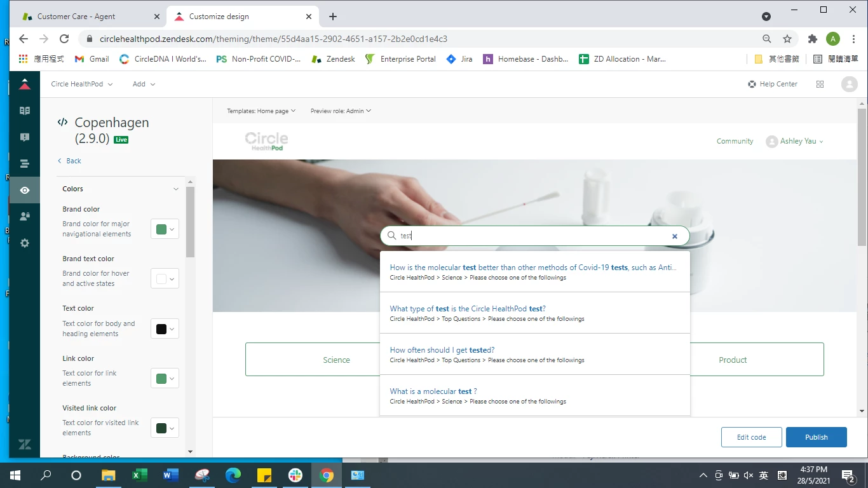This screenshot has height=488, width=868.
Task: Collapse the Colors section
Action: (176, 189)
